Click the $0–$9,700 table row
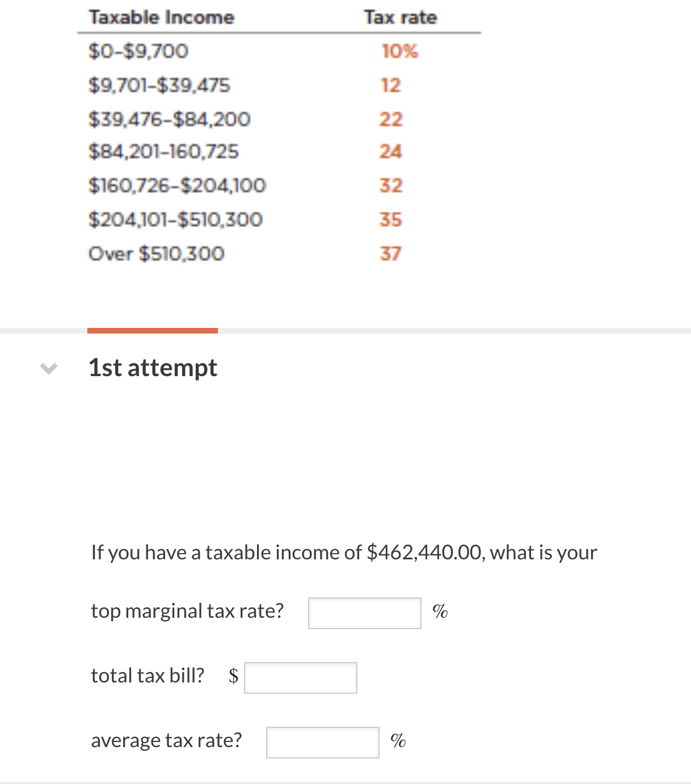The height and width of the screenshot is (784, 691). tap(138, 51)
